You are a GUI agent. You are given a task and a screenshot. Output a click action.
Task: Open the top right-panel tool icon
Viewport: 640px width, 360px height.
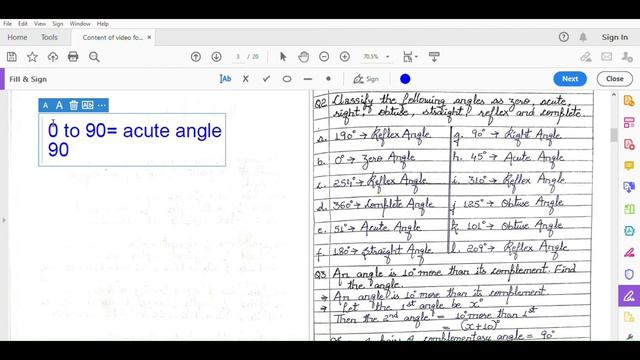629,100
